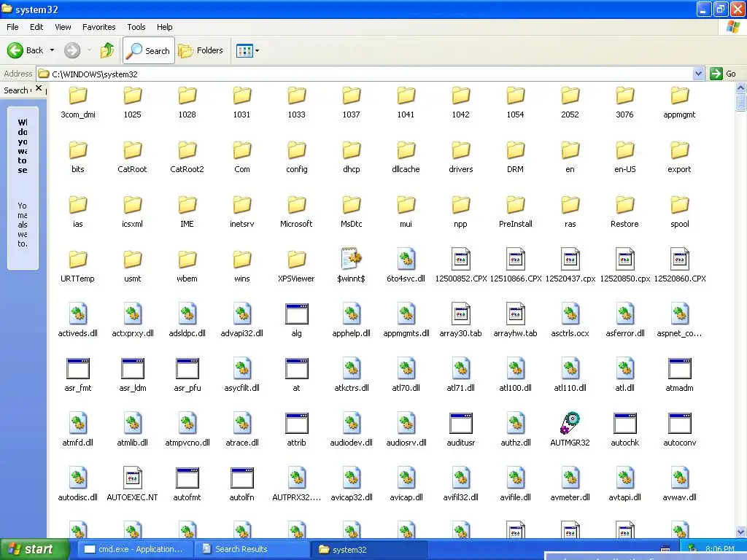Click the address bar path field
Screen dimensions: 747x560
tap(365, 74)
